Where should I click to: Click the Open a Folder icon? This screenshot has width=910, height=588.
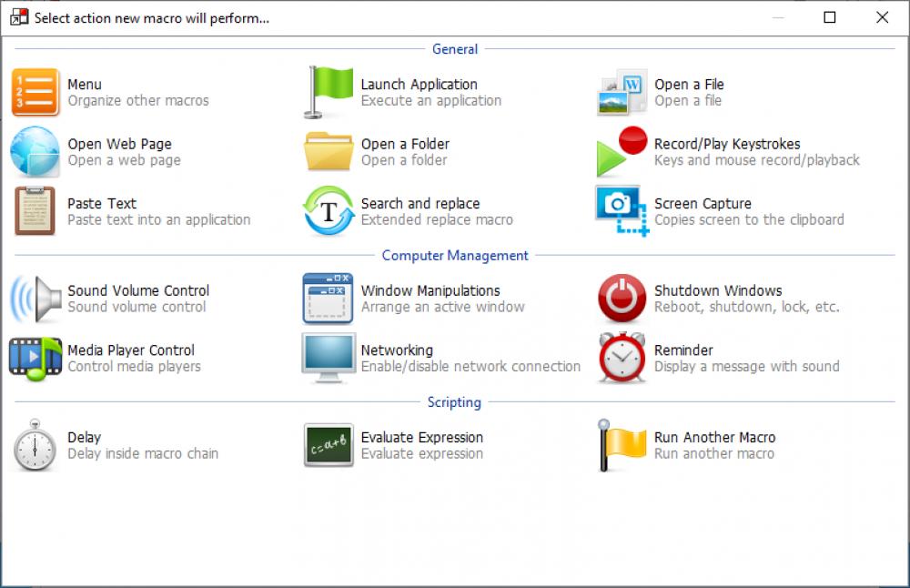tap(328, 151)
